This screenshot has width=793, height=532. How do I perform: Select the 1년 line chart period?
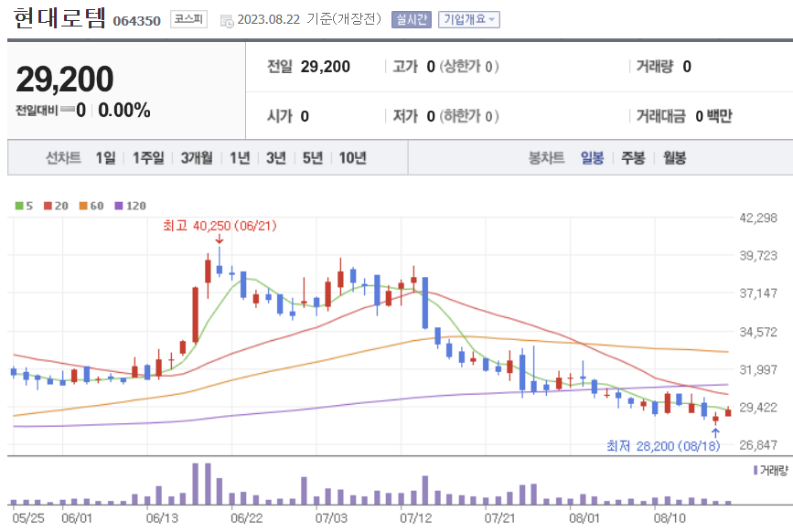click(240, 158)
